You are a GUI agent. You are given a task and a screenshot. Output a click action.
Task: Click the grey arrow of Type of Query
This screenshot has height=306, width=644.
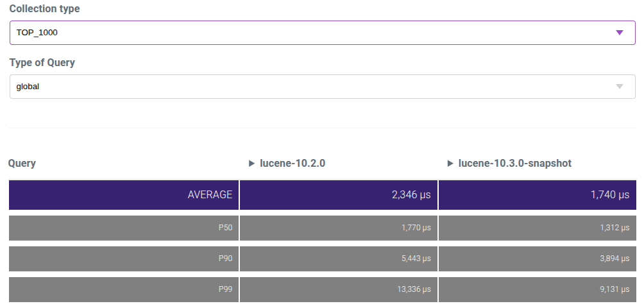tap(620, 87)
